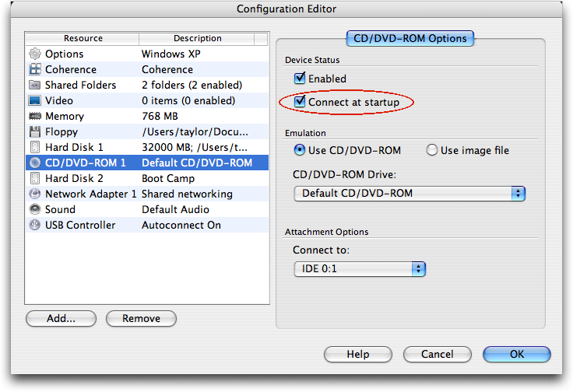573x392 pixels.
Task: Click the Shared Folders folder icon
Action: click(35, 85)
